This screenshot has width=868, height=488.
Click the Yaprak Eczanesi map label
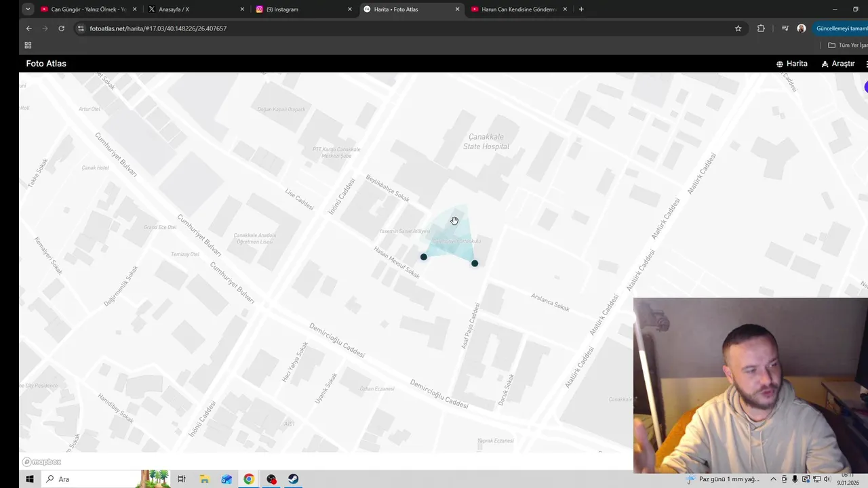(x=495, y=441)
